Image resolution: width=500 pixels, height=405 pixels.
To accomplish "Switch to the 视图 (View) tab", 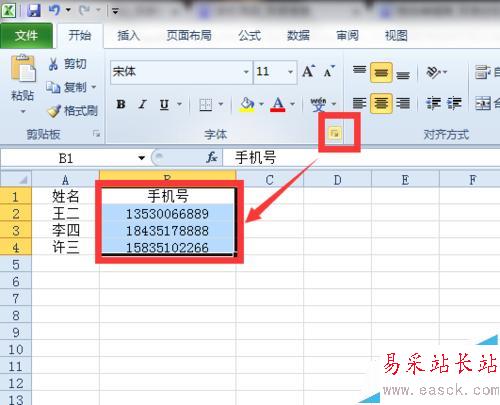I will (x=396, y=35).
